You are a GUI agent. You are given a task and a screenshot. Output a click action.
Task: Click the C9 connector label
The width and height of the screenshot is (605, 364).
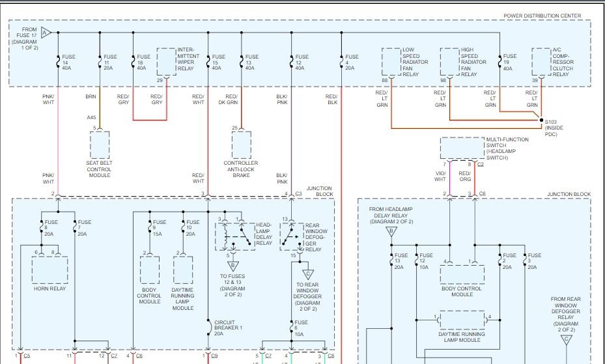[214, 356]
